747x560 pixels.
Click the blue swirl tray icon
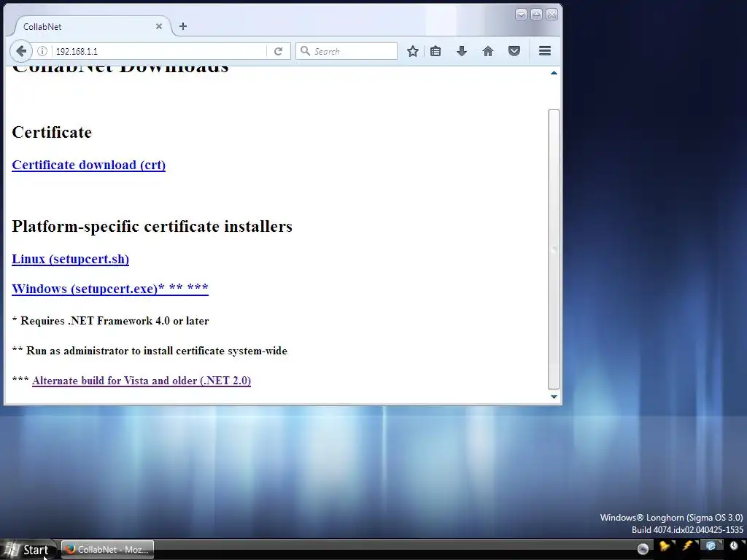[711, 546]
